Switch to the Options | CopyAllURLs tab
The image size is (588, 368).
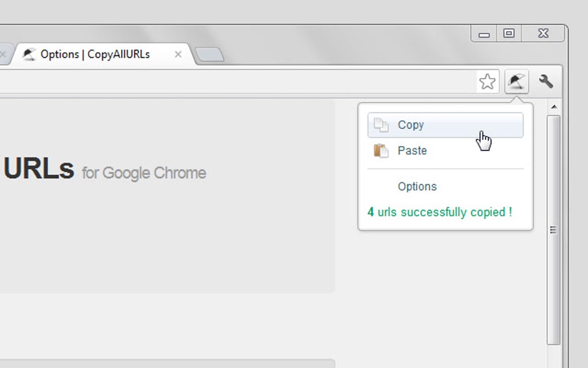pyautogui.click(x=95, y=54)
